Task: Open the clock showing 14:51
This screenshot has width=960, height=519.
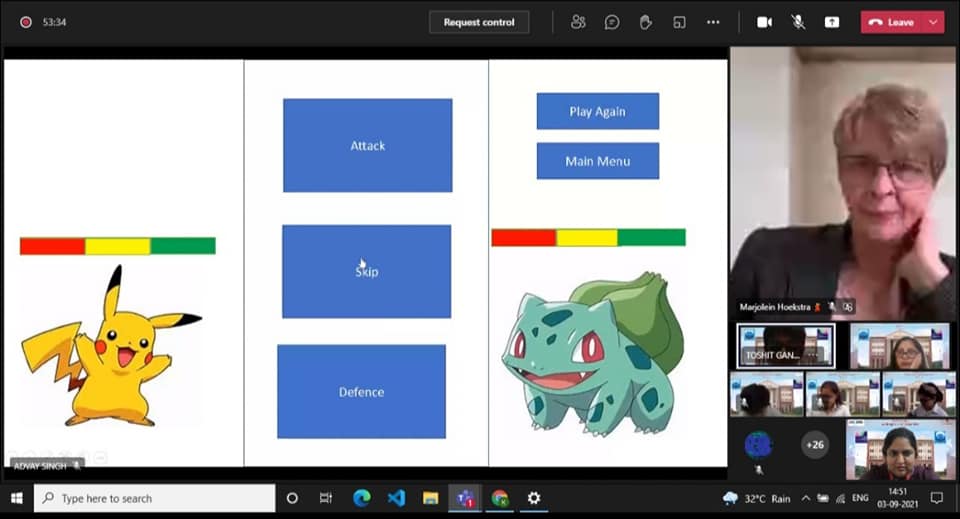Action: click(x=898, y=498)
